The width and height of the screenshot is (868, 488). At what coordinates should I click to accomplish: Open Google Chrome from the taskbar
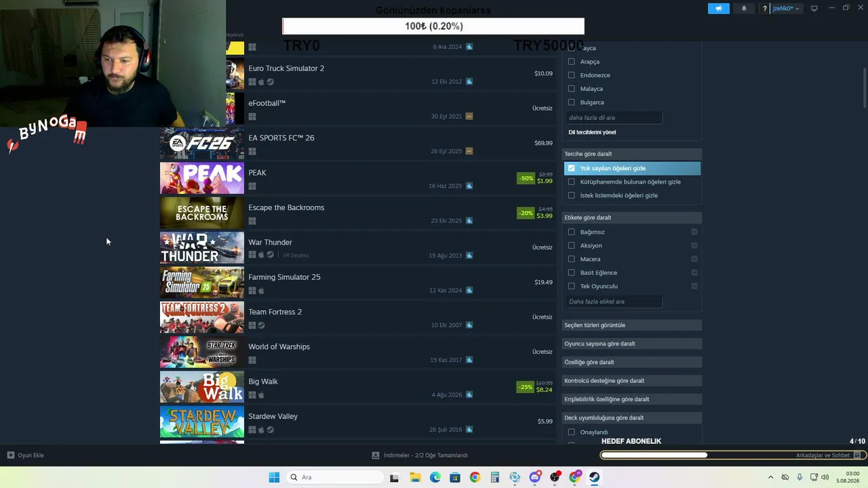point(475,477)
